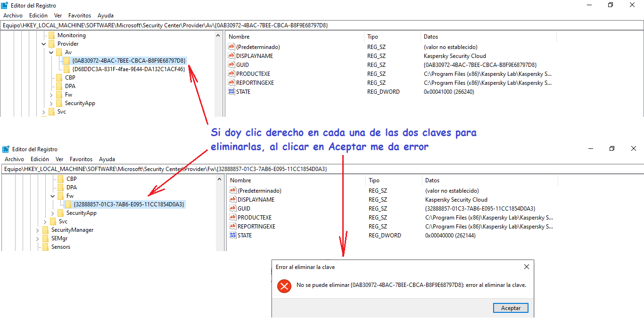Expand the Svc key in bottom window
The width and height of the screenshot is (644, 318).
click(x=45, y=221)
